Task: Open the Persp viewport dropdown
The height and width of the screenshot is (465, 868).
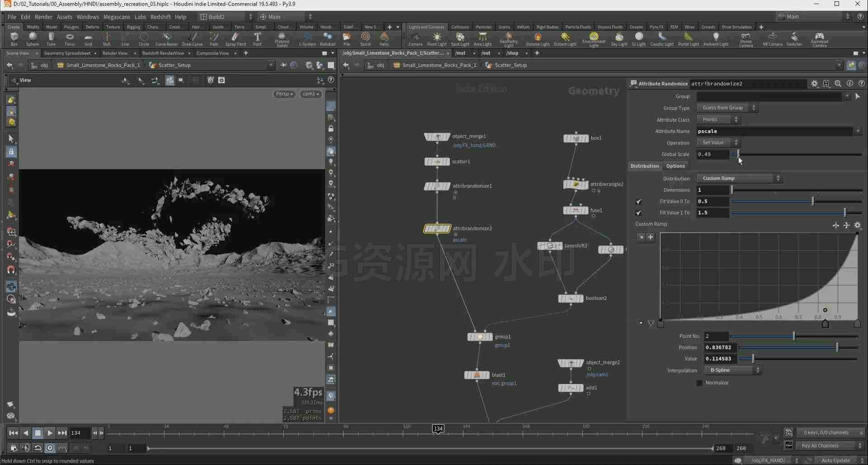Action: click(284, 94)
